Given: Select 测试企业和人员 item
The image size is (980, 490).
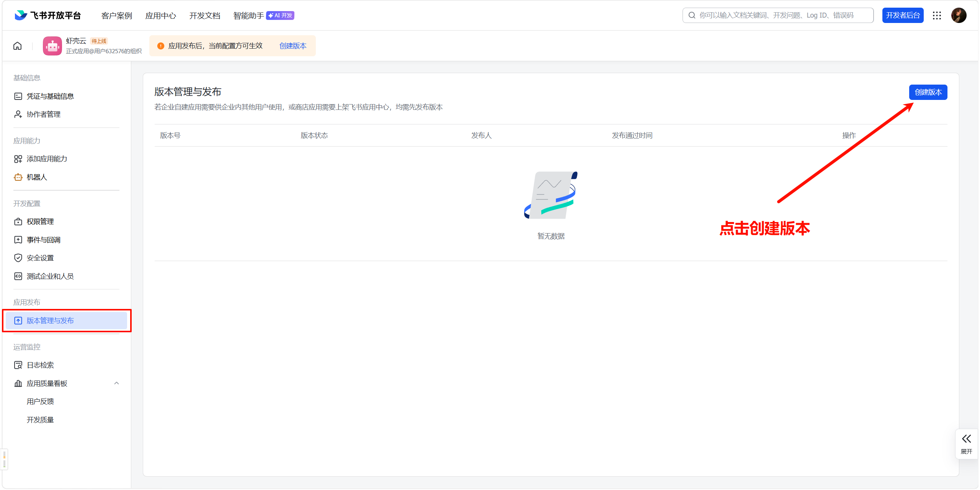Looking at the screenshot, I should tap(50, 276).
